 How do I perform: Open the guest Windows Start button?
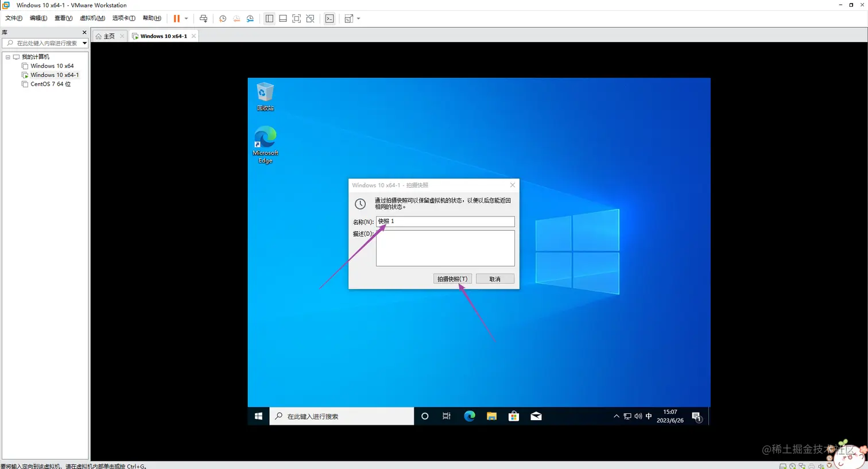point(258,416)
